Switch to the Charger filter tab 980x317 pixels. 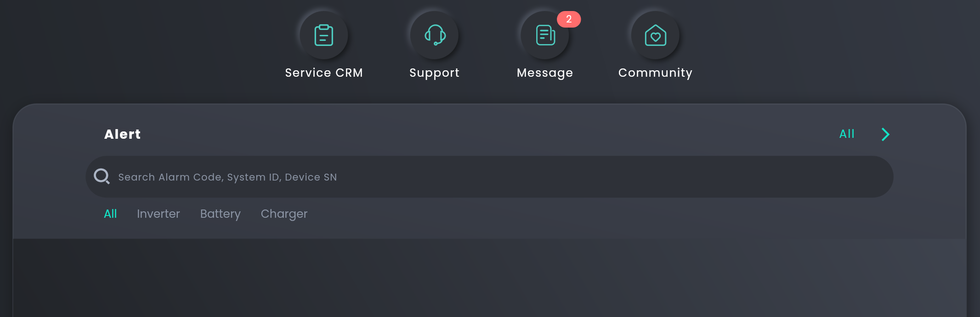click(284, 214)
